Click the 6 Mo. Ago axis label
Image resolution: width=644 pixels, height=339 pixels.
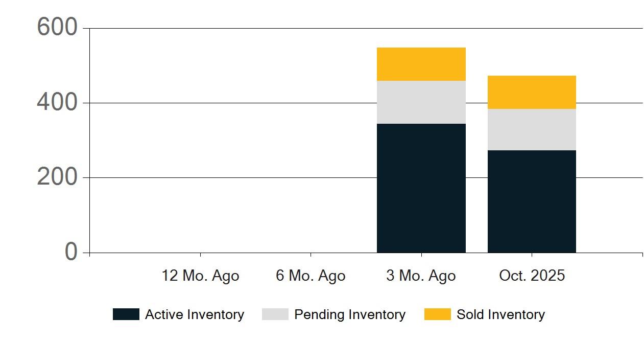coord(311,276)
